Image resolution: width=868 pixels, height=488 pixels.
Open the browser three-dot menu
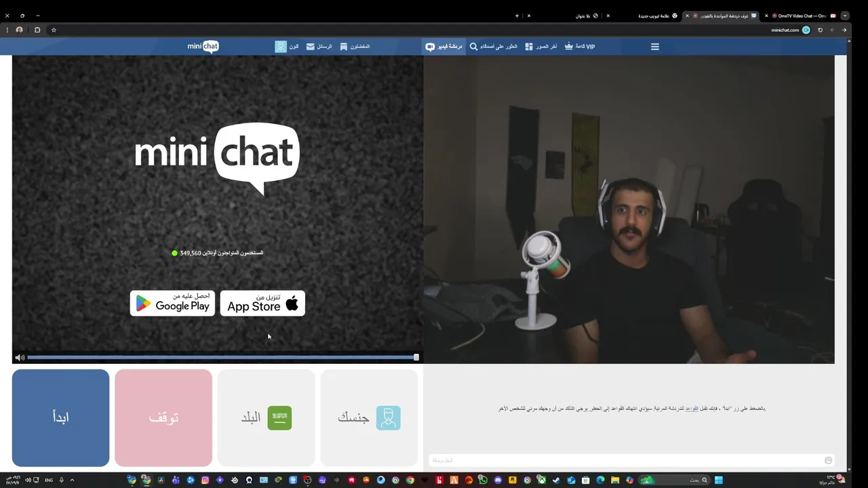pyautogui.click(x=7, y=30)
